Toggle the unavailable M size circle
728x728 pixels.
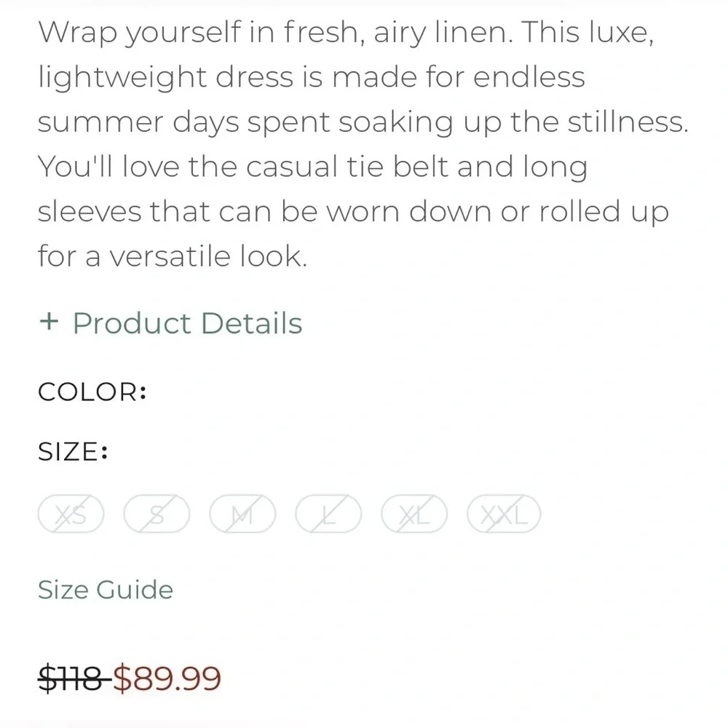coord(242,513)
